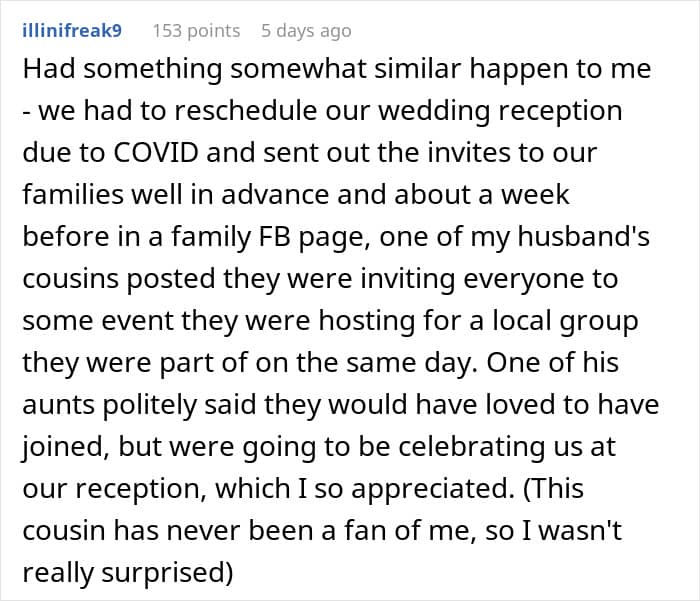Screen dimensions: 700x601
Task: Open the illinifreak9 user profile
Action: pos(71,31)
